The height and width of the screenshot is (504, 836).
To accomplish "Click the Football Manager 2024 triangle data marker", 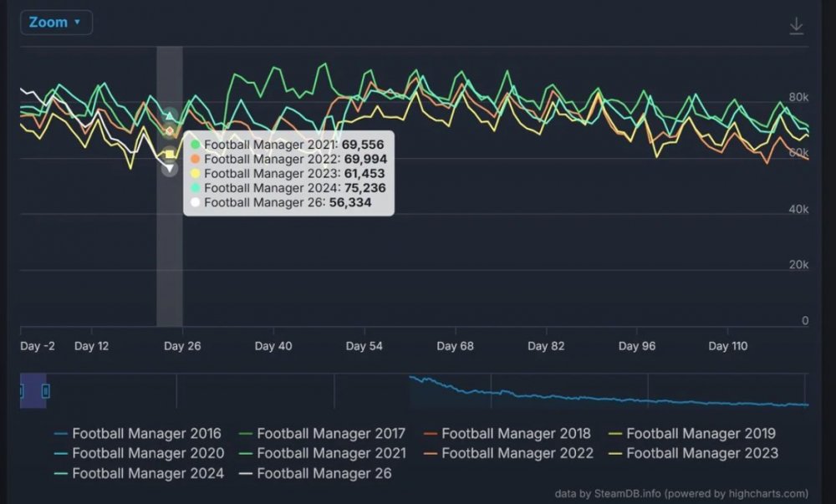I will [x=170, y=115].
